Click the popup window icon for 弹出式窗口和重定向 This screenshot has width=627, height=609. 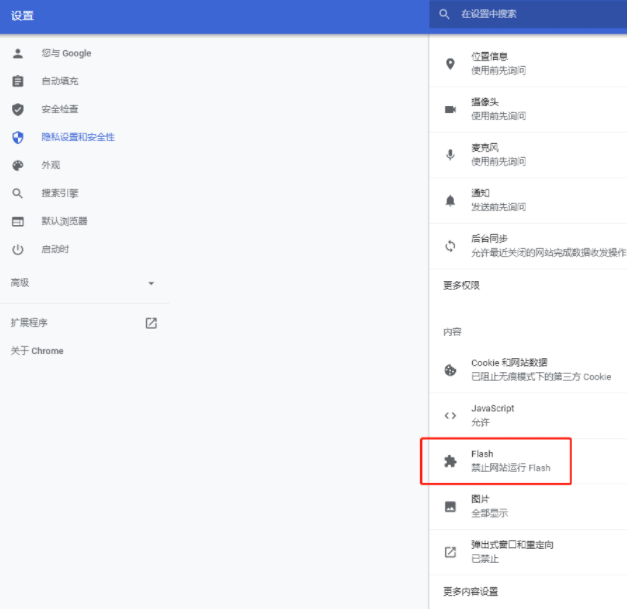[x=450, y=552]
